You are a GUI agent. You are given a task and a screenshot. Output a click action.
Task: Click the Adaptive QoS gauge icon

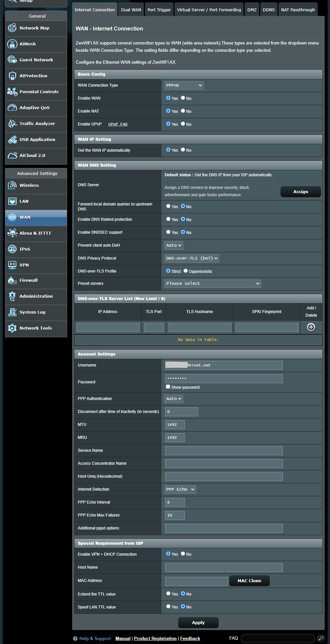coord(12,108)
